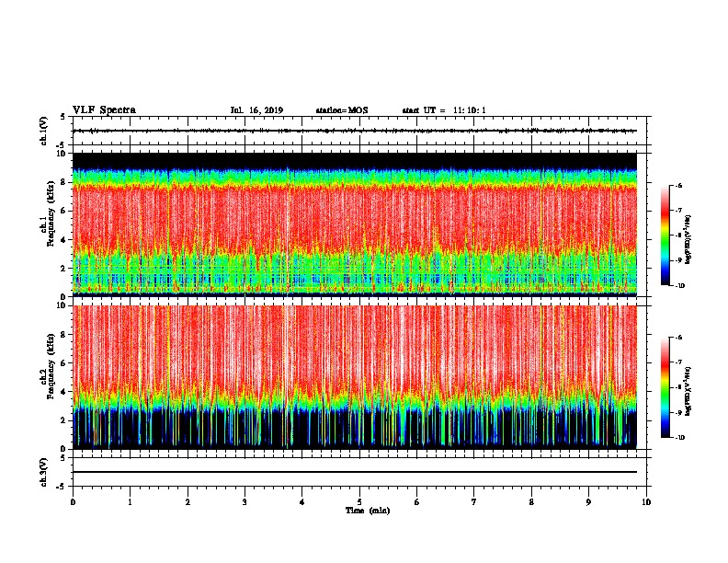This screenshot has width=728, height=563.
Task: Click time axis tick label "4"
Action: pos(302,502)
